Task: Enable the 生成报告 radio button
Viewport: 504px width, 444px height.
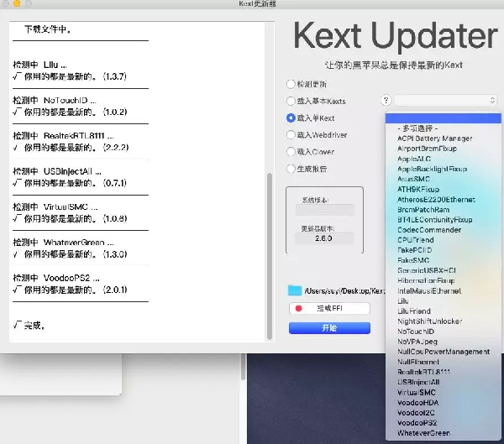Action: 291,169
